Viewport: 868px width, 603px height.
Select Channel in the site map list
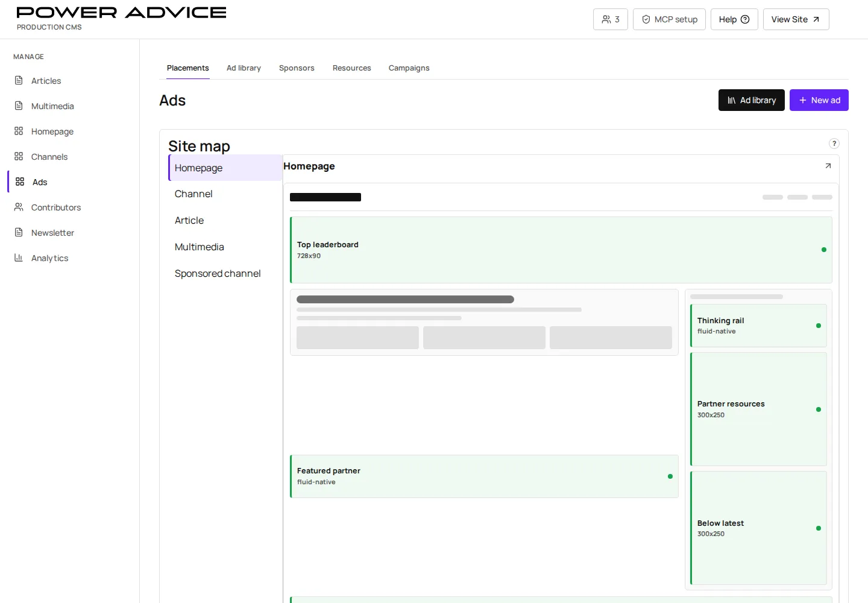[225, 194]
